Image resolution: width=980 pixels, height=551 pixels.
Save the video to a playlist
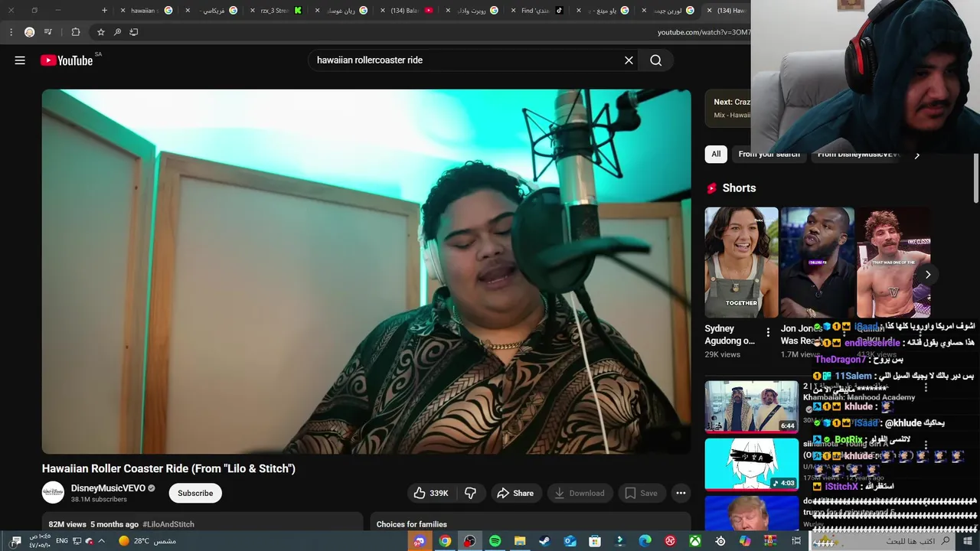coord(641,494)
